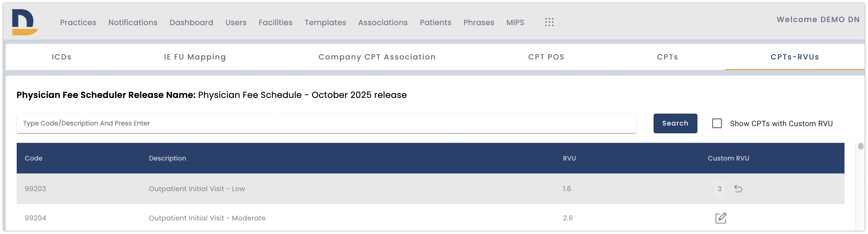Switch to the CPTs tab
This screenshot has height=234, width=868.
(x=667, y=57)
